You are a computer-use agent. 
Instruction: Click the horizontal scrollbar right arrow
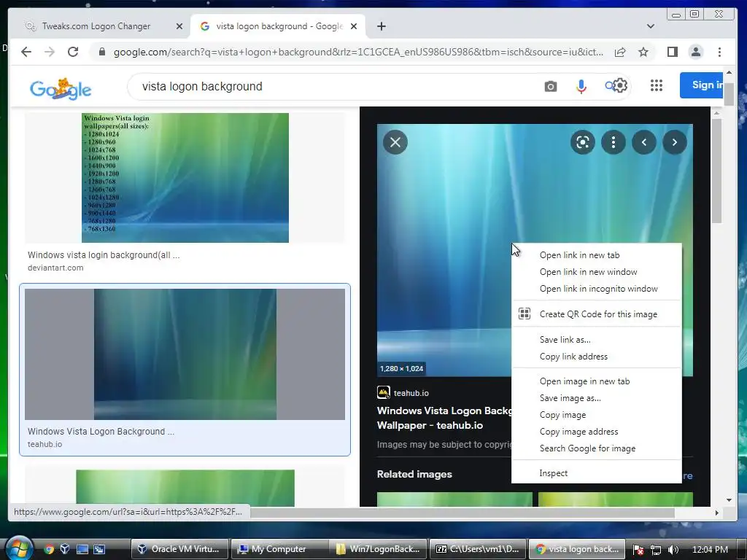click(716, 513)
